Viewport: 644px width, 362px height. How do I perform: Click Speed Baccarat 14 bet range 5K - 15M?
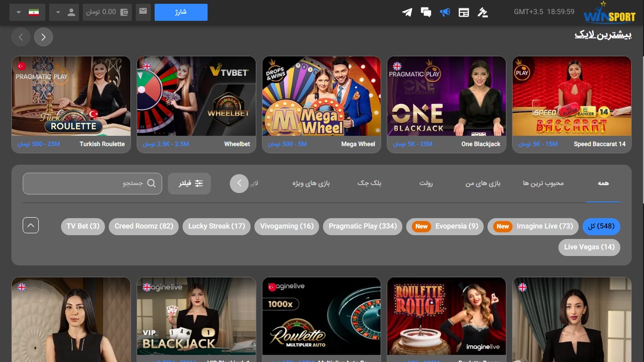coord(538,144)
